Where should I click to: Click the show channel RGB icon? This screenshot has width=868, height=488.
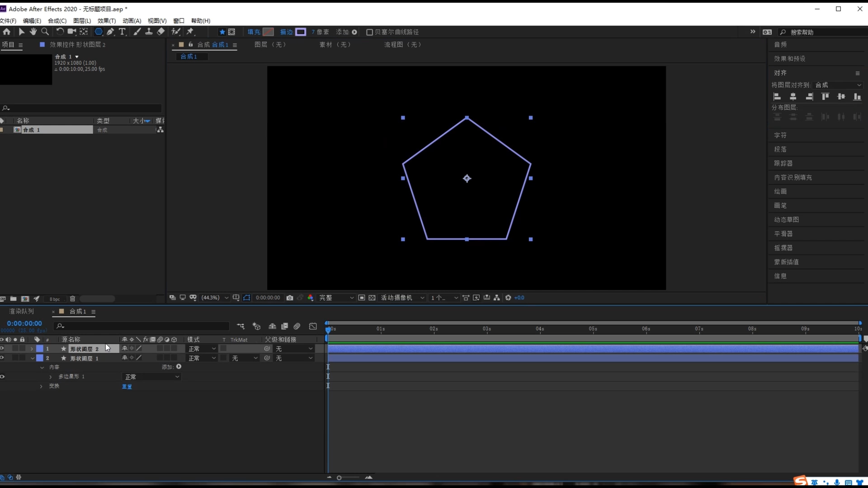pyautogui.click(x=311, y=298)
